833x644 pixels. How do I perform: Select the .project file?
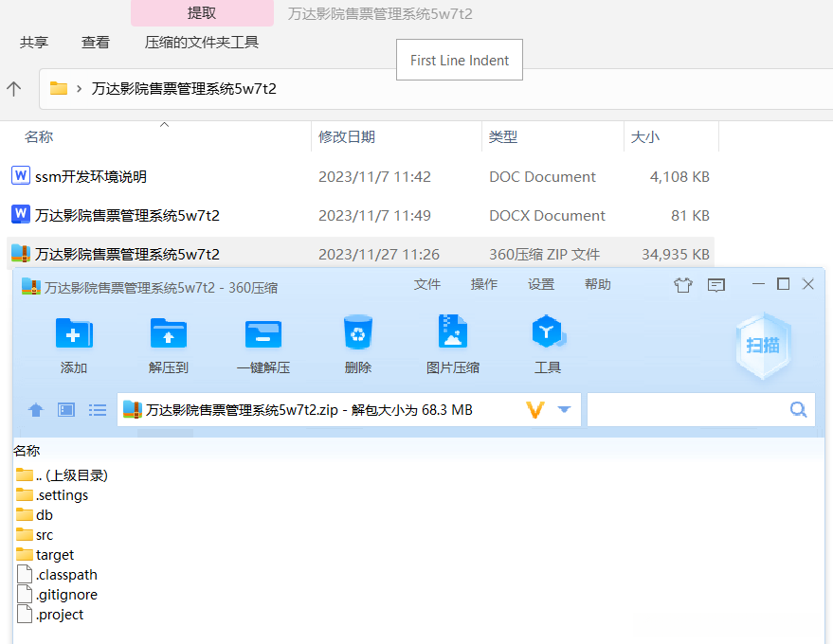(50, 615)
